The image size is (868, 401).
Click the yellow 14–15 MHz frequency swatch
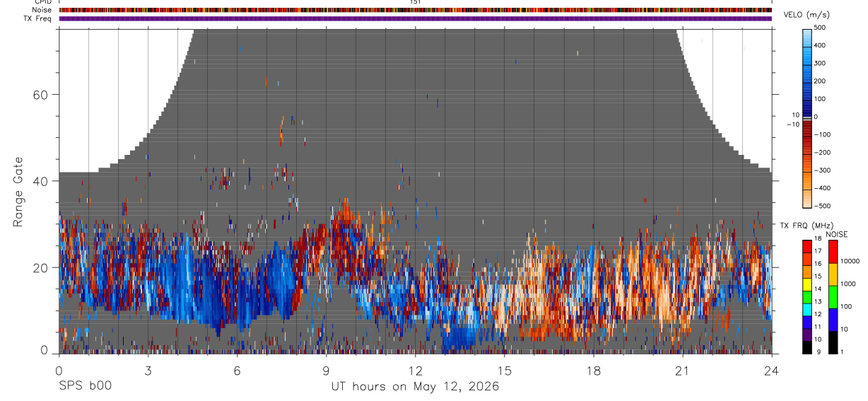point(807,284)
